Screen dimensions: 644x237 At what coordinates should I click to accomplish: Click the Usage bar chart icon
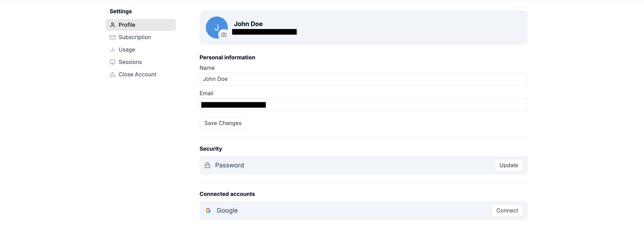(x=113, y=50)
